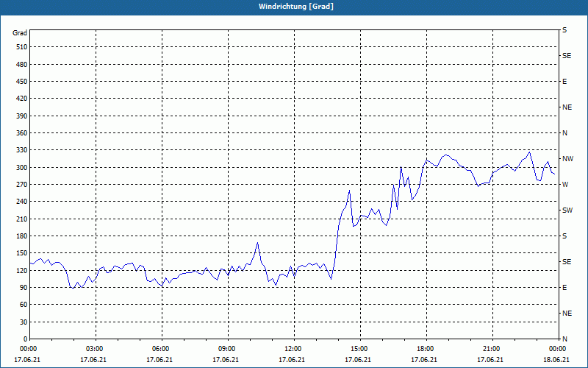Click the 18.06.21 date label

[x=556, y=360]
